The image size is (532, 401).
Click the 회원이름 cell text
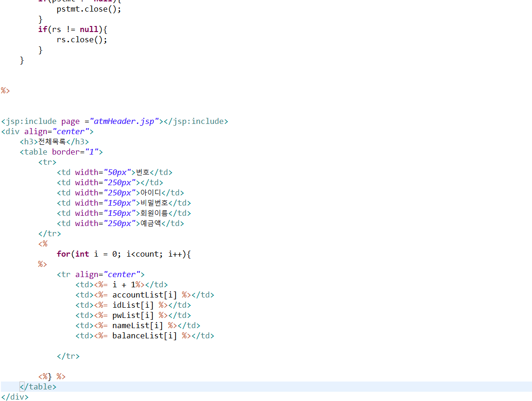coord(155,213)
